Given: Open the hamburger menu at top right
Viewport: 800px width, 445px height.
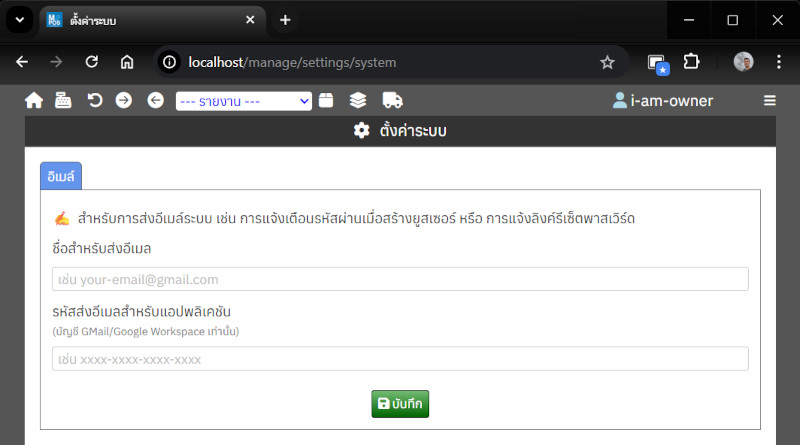Looking at the screenshot, I should tap(769, 100).
